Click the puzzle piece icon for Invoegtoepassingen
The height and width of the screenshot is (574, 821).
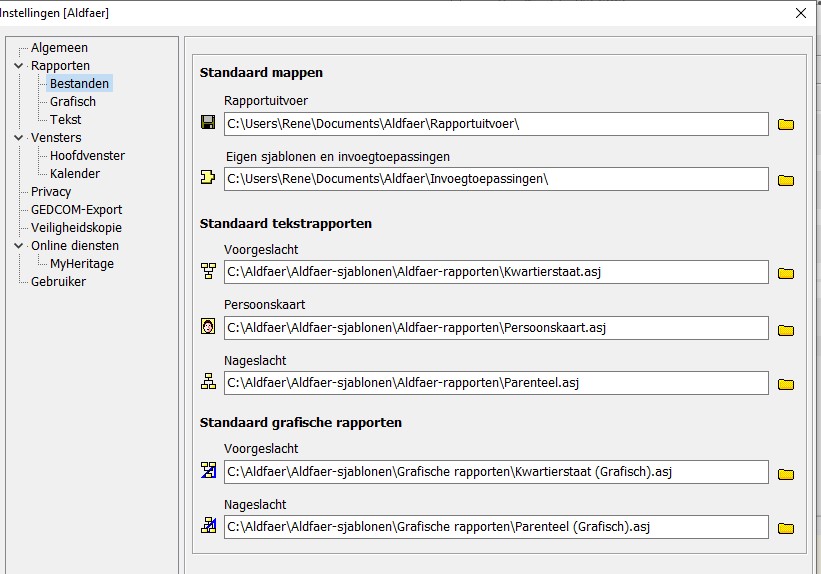[x=208, y=179]
